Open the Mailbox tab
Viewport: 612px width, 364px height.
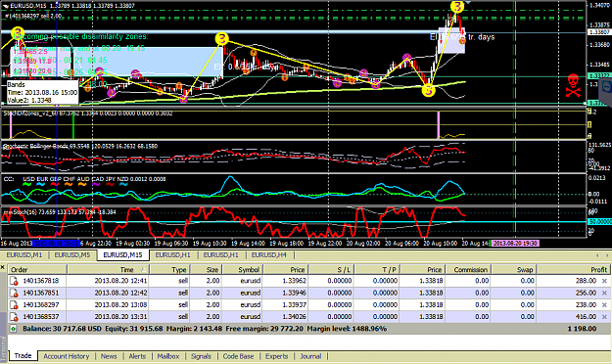(x=168, y=356)
